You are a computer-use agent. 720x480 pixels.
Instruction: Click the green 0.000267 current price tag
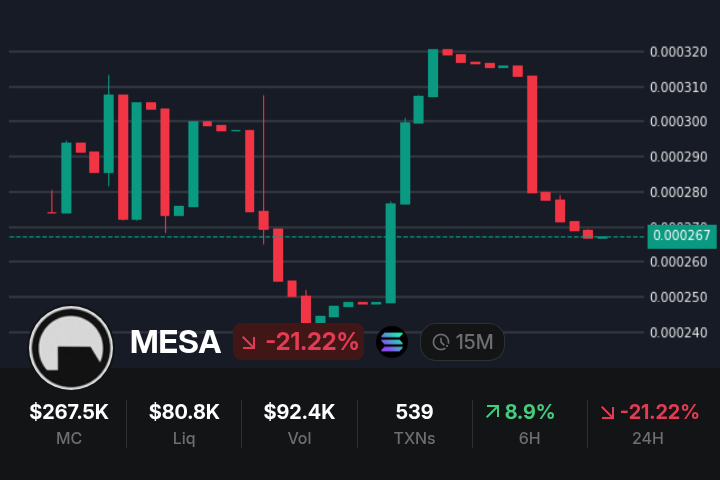tap(679, 236)
